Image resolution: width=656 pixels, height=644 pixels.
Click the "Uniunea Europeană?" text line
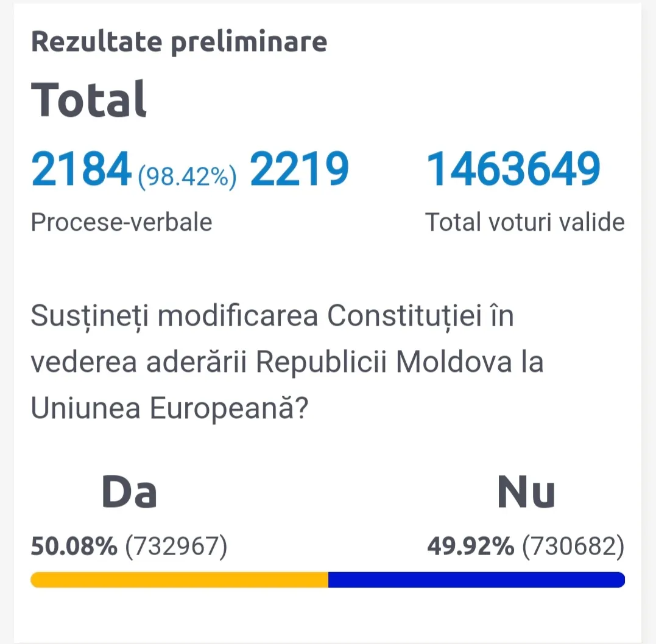(x=169, y=409)
